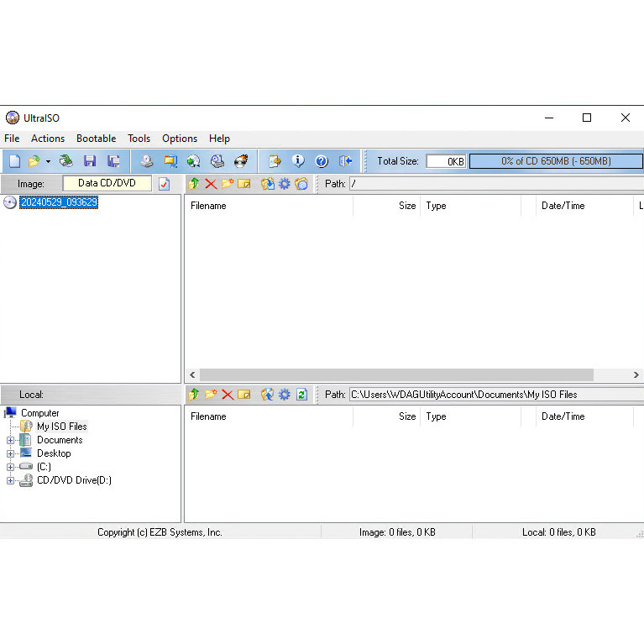644x644 pixels.
Task: Expand the Documents tree node
Action: pyautogui.click(x=10, y=440)
